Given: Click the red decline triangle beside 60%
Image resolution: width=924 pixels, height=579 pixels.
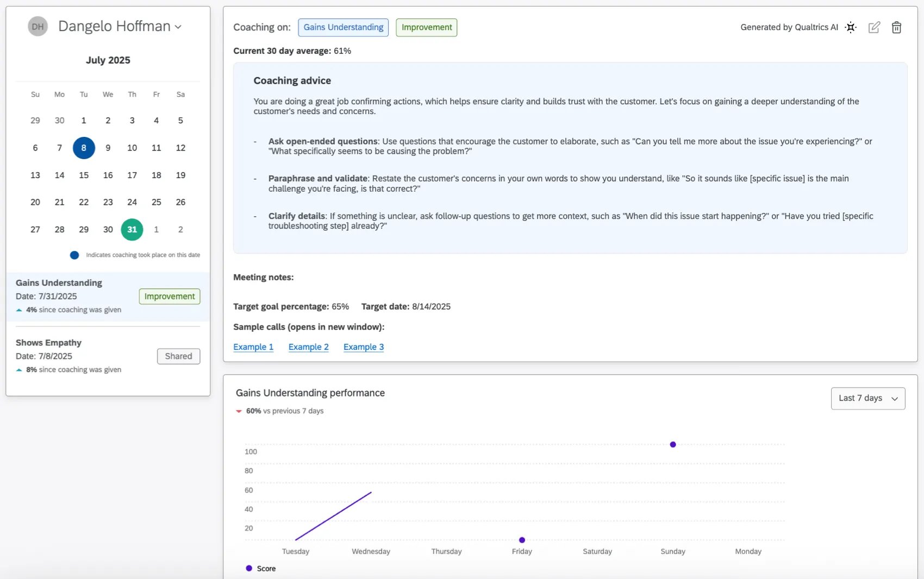Looking at the screenshot, I should click(239, 411).
